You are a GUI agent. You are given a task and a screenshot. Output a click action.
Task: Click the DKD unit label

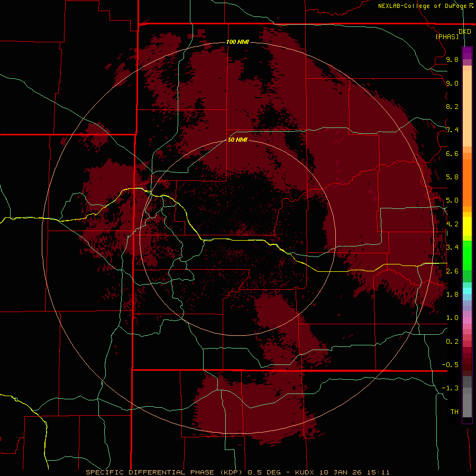(465, 32)
